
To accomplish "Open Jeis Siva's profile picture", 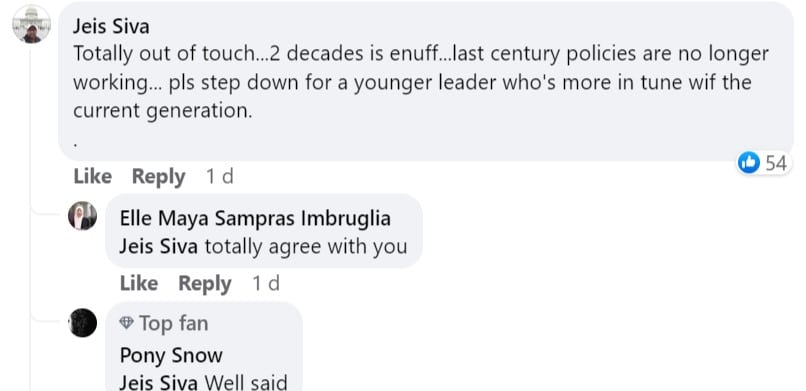I will coord(31,24).
